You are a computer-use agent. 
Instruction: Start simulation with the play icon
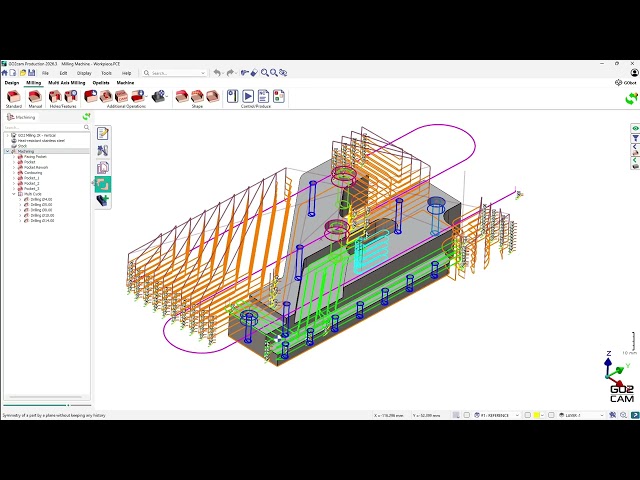click(x=248, y=96)
